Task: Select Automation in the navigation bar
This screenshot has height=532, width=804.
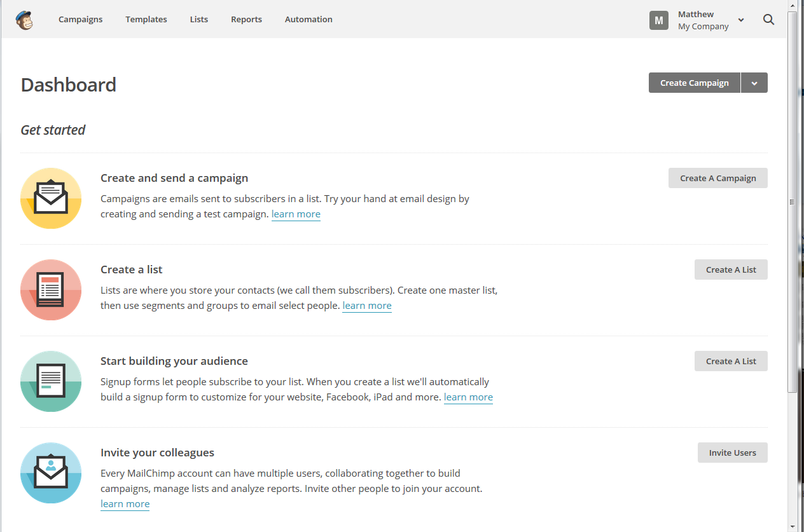Action: 308,20
